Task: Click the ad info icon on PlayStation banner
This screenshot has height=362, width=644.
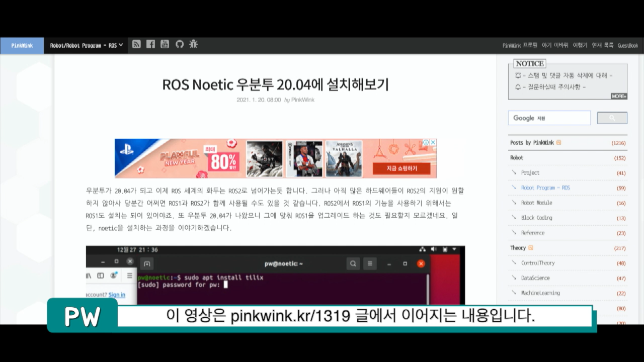Action: tap(426, 142)
